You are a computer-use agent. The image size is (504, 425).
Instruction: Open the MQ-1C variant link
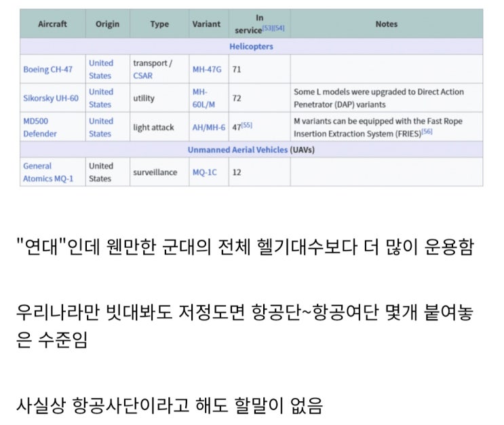204,172
